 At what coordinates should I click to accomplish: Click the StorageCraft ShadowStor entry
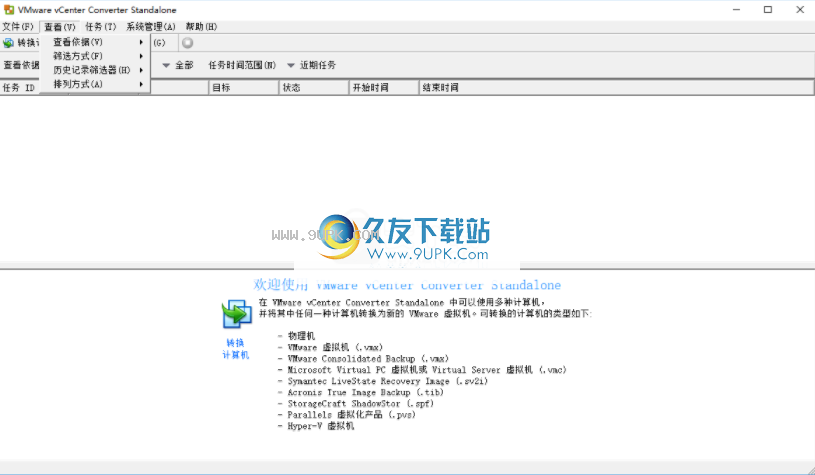pos(360,404)
